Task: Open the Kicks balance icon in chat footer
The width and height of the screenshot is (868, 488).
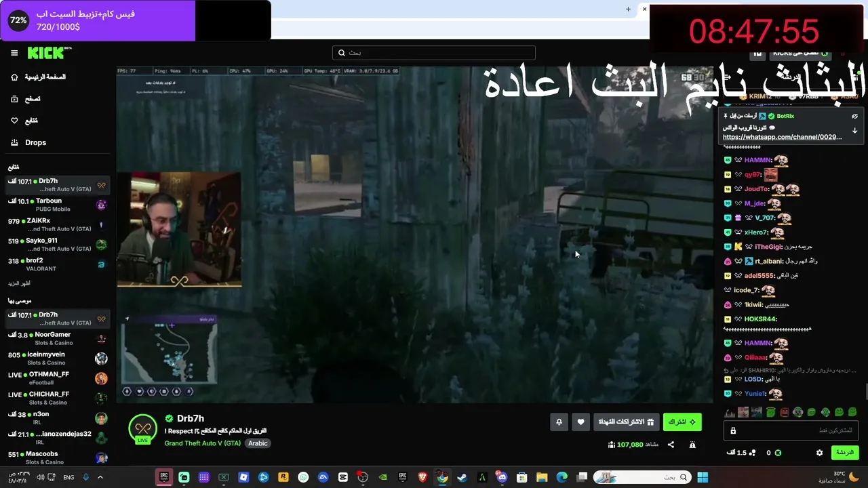Action: (778, 453)
